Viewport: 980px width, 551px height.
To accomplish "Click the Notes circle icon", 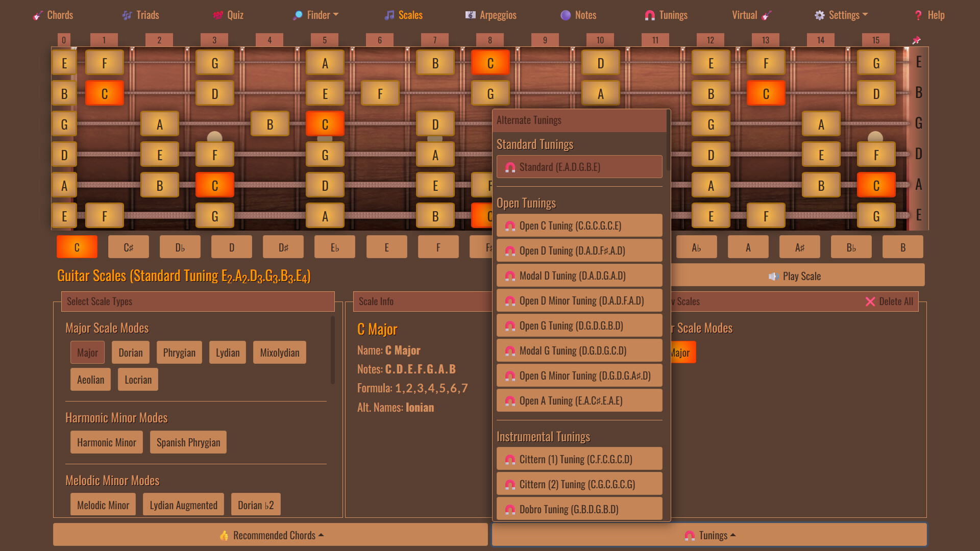I will [565, 15].
